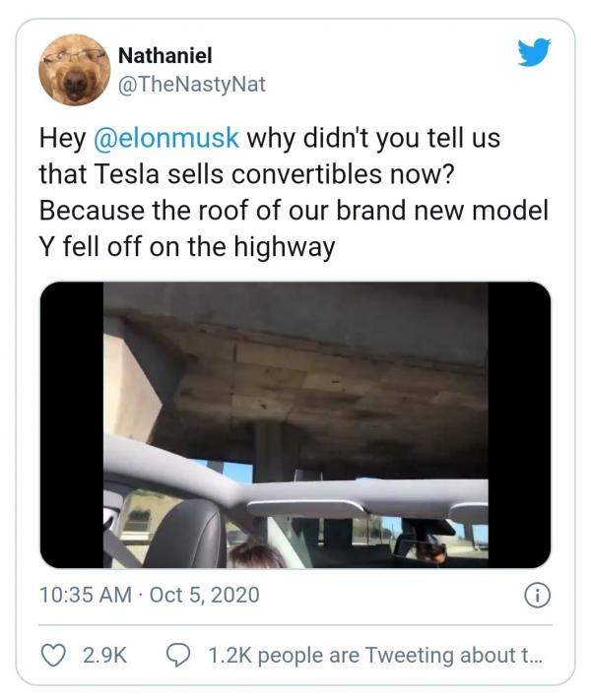Open the @TheNastyNat handle
Image resolution: width=591 pixels, height=700 pixels.
[191, 85]
